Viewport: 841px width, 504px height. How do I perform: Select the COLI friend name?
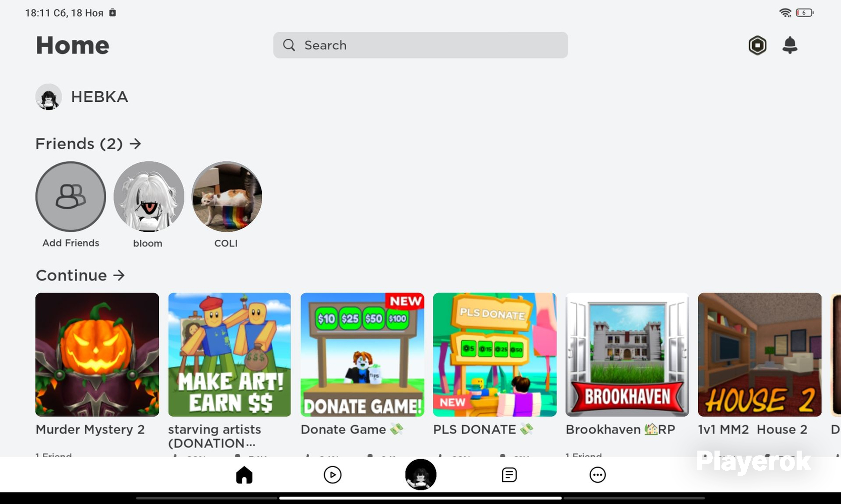[x=226, y=243]
